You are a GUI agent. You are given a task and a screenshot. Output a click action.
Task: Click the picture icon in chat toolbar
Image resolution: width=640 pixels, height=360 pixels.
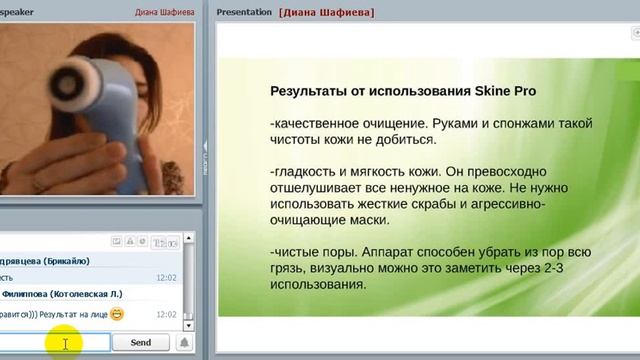pos(116,241)
